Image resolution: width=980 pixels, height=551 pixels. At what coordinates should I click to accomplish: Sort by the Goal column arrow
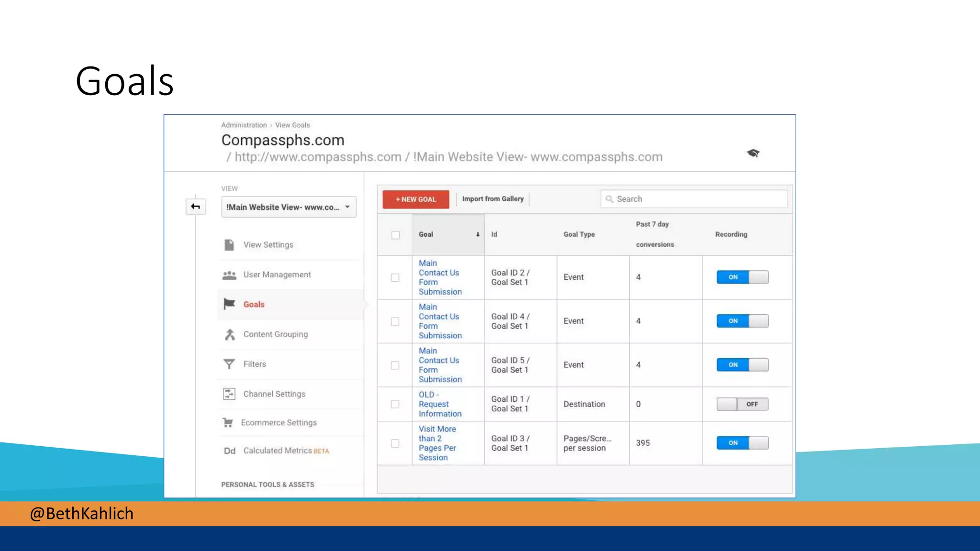(478, 234)
